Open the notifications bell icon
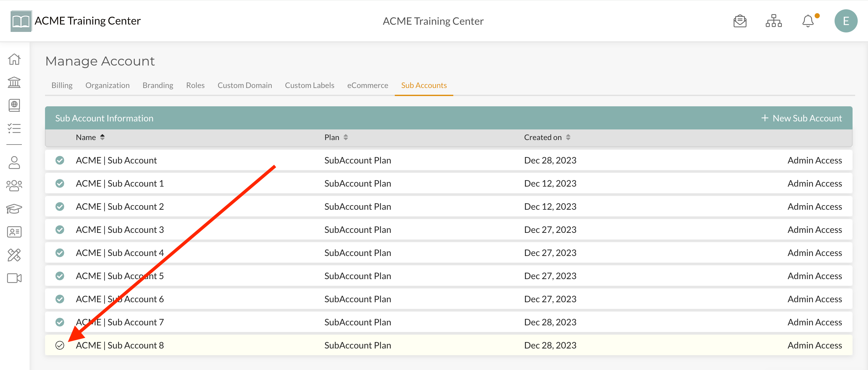 808,21
